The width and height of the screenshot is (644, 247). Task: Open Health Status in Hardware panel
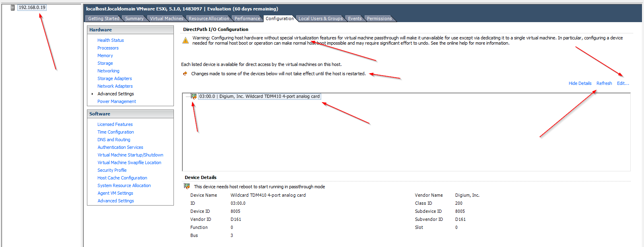(x=111, y=40)
